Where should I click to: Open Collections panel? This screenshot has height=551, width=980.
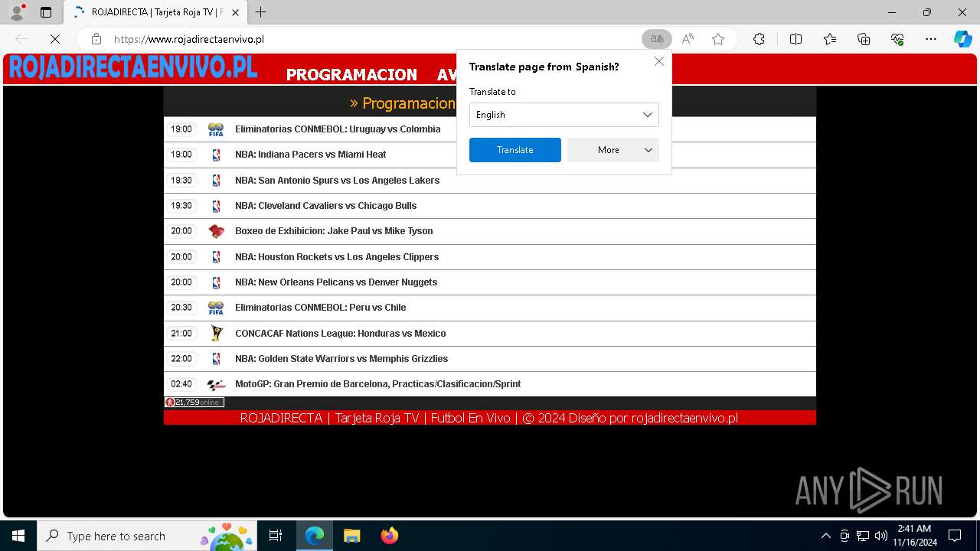864,39
